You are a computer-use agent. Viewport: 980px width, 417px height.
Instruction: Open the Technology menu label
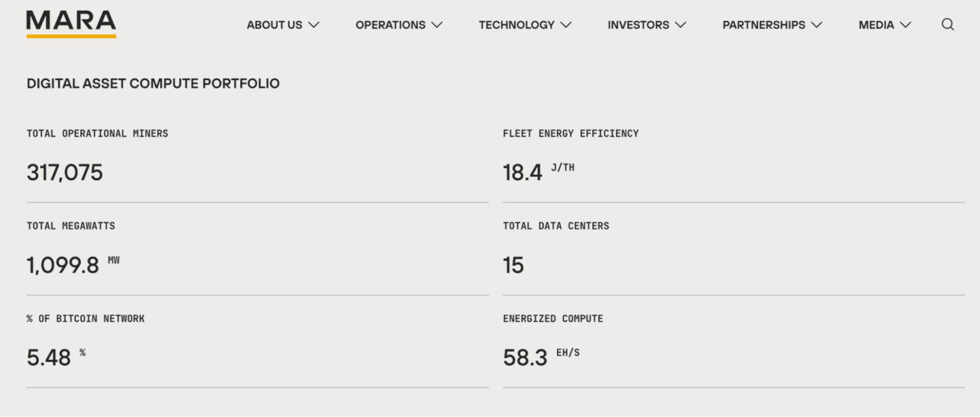(517, 25)
